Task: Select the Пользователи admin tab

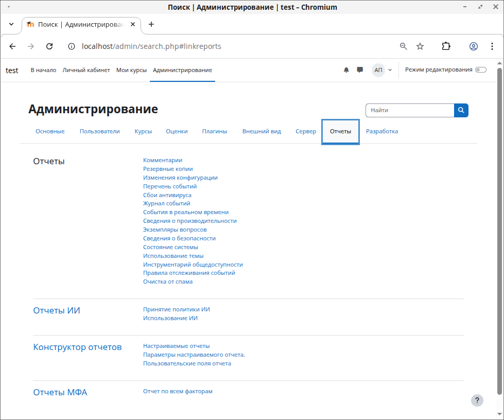Action: tap(99, 131)
